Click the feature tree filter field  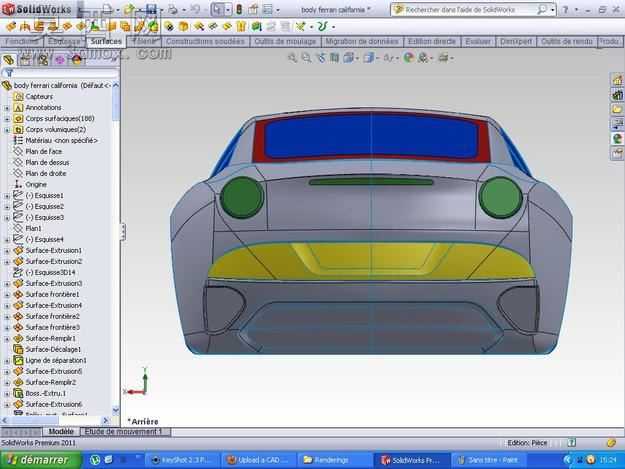[64, 73]
